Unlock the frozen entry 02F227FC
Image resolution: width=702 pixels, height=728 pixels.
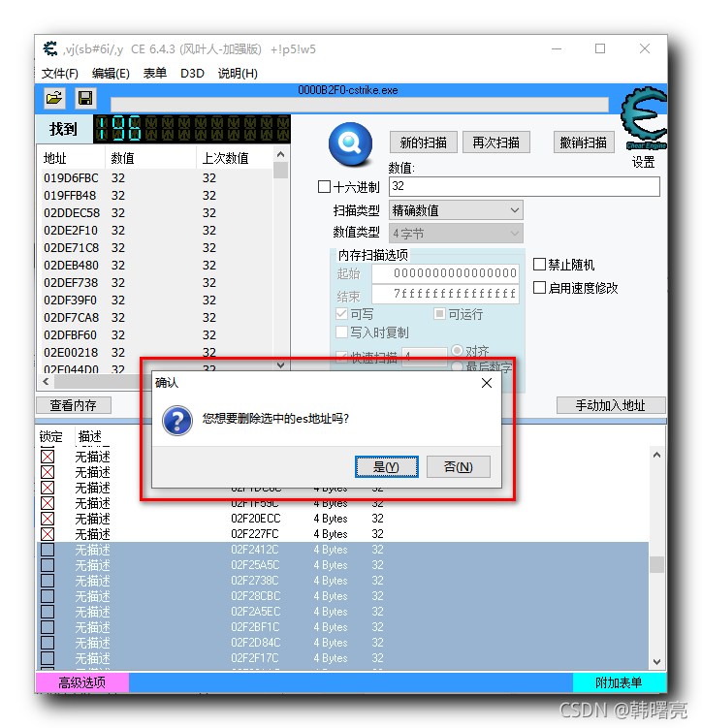point(48,534)
